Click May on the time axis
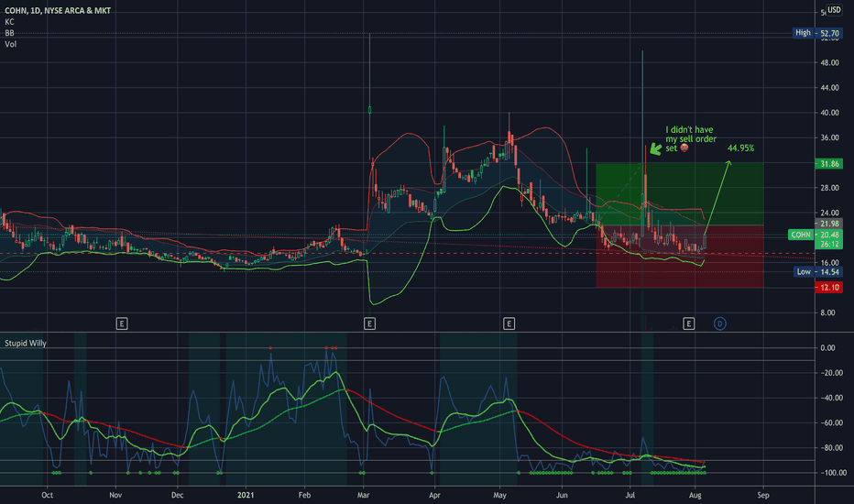 [x=500, y=495]
